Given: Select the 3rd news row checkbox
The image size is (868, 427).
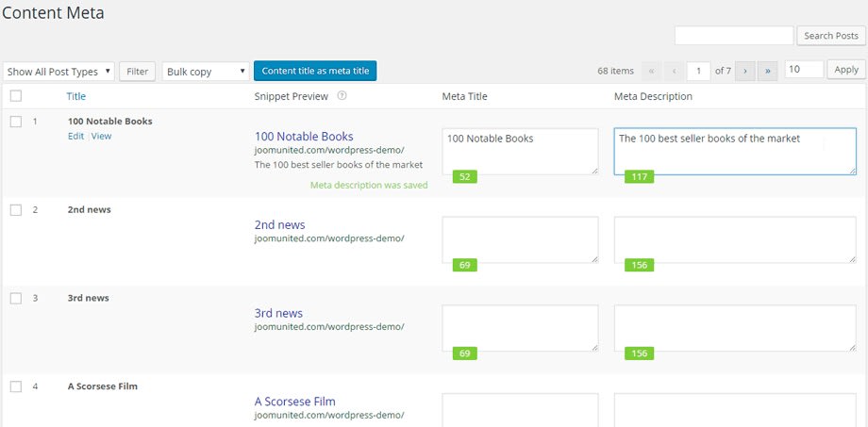Looking at the screenshot, I should (16, 299).
